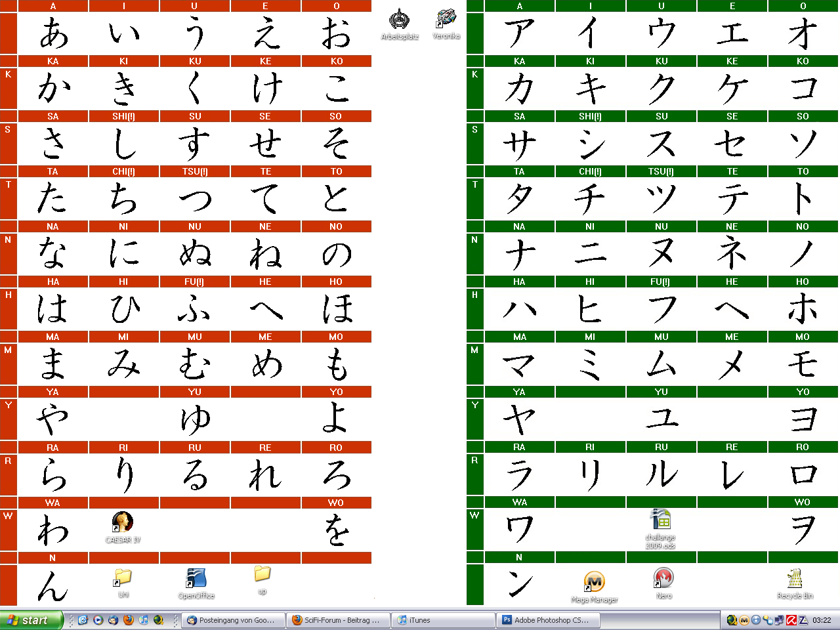Switch to SciFi-Forum - Beitrag taskbar window
The height and width of the screenshot is (630, 840).
point(338,620)
